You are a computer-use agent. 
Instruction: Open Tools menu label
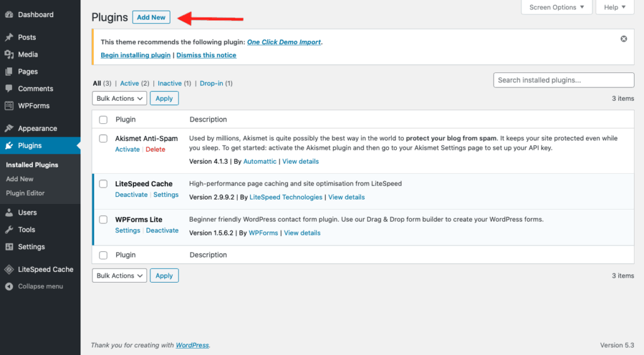pos(26,230)
